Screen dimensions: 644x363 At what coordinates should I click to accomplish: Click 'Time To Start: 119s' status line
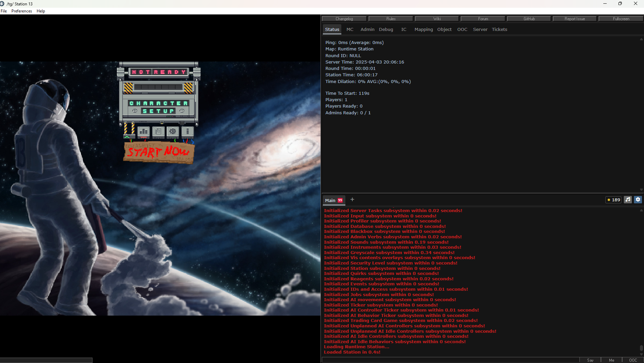click(347, 93)
